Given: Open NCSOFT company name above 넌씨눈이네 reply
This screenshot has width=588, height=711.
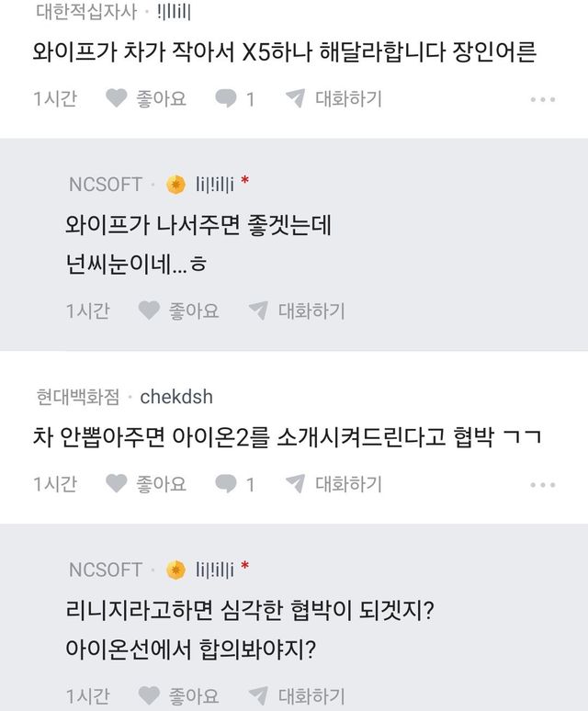Looking at the screenshot, I should [106, 185].
